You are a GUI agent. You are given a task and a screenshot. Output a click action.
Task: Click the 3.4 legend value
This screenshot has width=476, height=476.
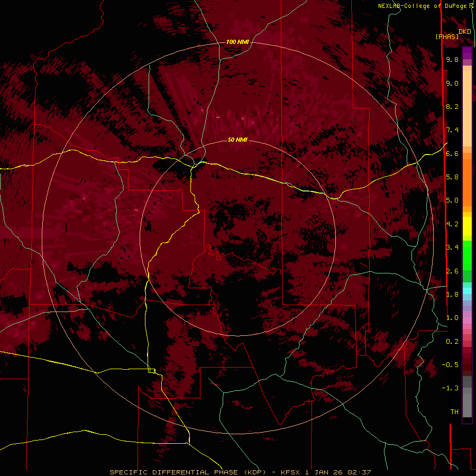tap(452, 248)
